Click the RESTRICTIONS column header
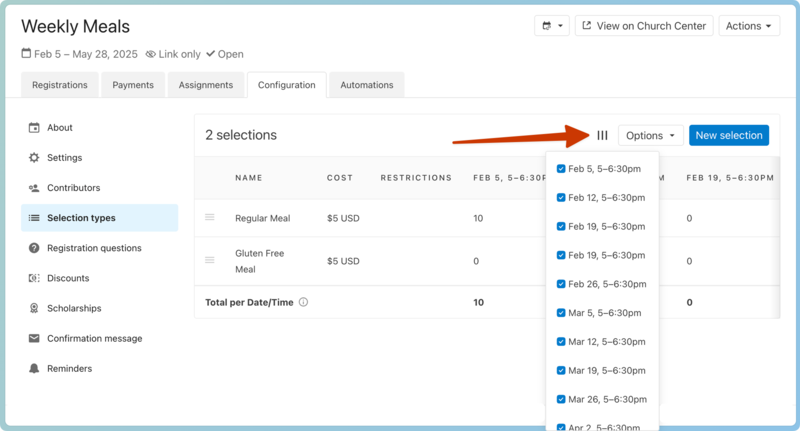Screen dimensions: 800x431 [x=416, y=178]
